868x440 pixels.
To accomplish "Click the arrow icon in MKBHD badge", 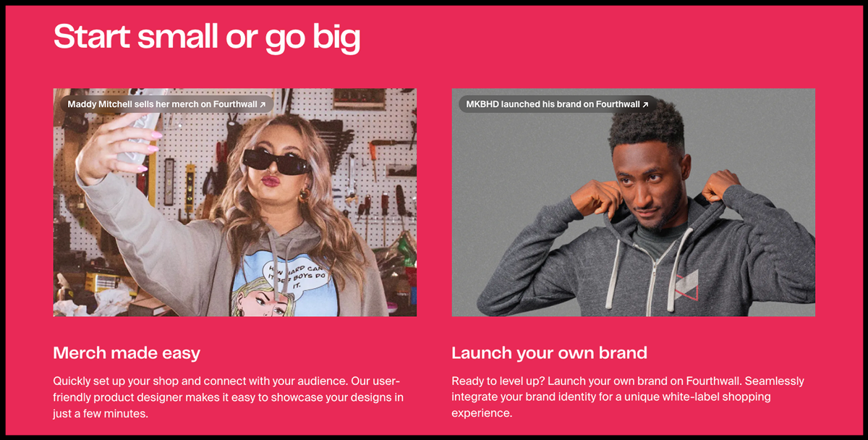I will pos(645,104).
